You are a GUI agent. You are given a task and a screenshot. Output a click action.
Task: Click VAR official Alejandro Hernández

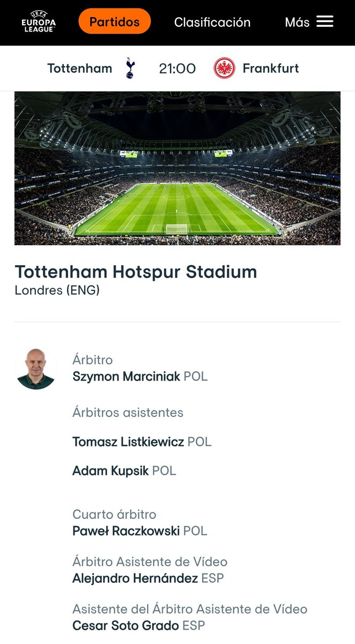[x=135, y=578]
